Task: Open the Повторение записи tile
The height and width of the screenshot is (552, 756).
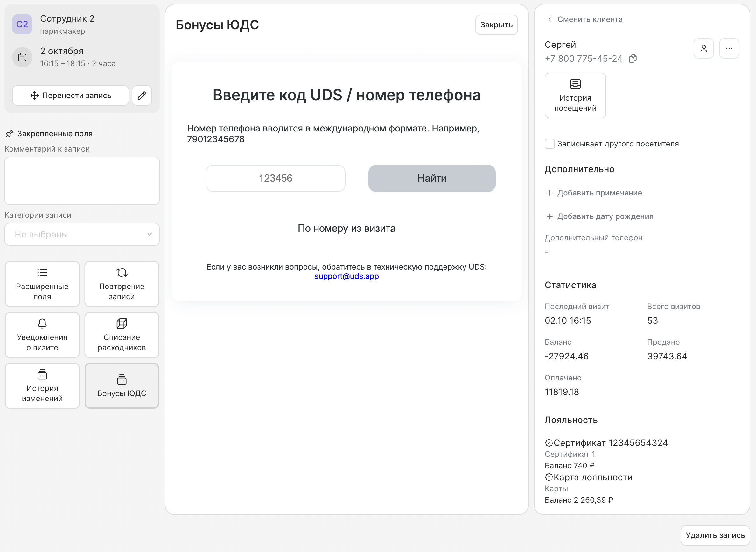Action: (122, 284)
